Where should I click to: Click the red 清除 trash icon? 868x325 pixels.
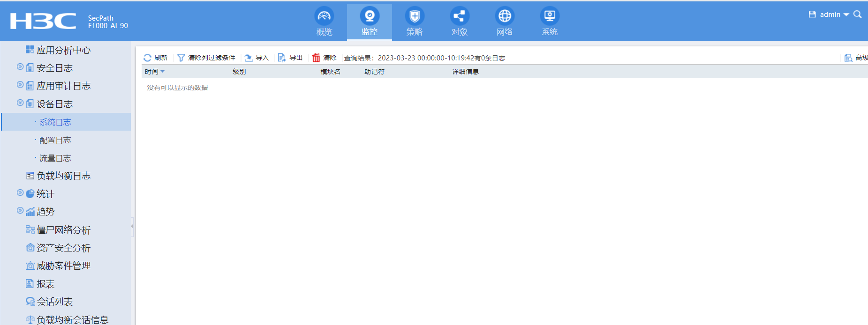coord(316,58)
